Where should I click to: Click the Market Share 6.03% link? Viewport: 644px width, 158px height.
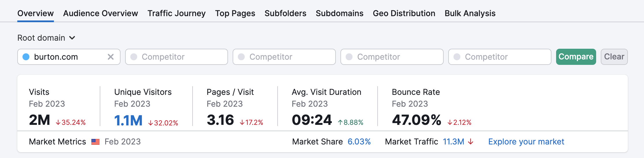tap(359, 142)
